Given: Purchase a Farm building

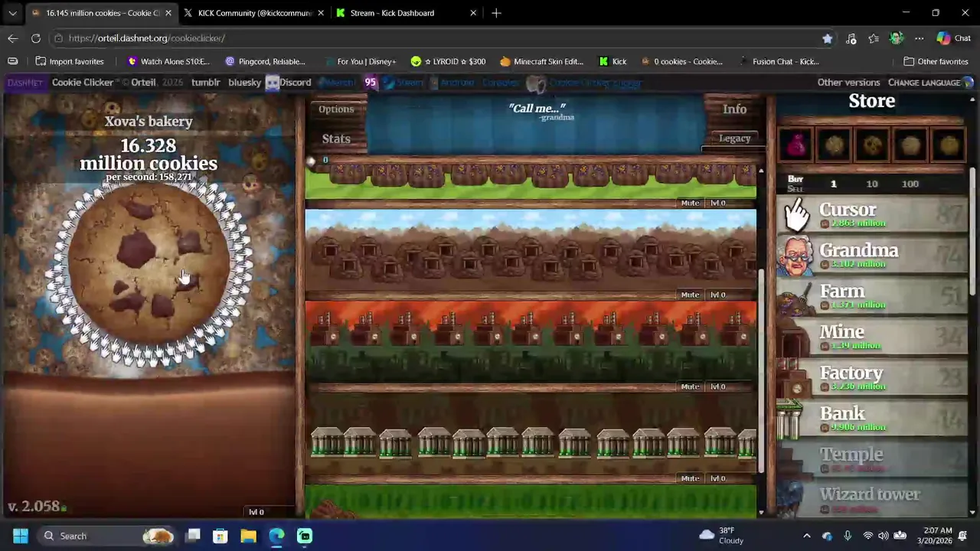Looking at the screenshot, I should click(871, 296).
